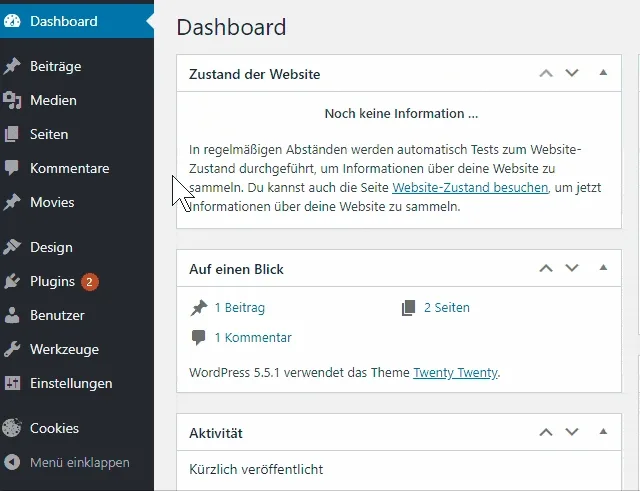The height and width of the screenshot is (491, 640).
Task: Collapse the Aktivität panel
Action: pos(603,432)
